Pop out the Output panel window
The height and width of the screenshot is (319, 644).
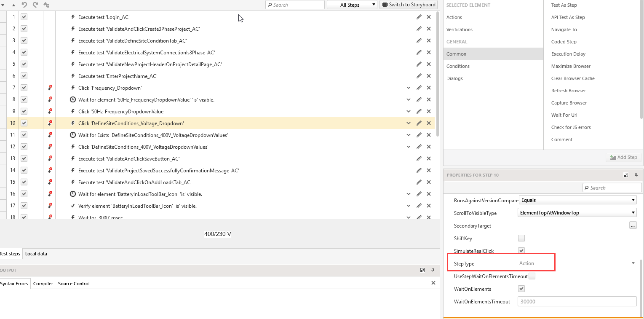pos(422,270)
